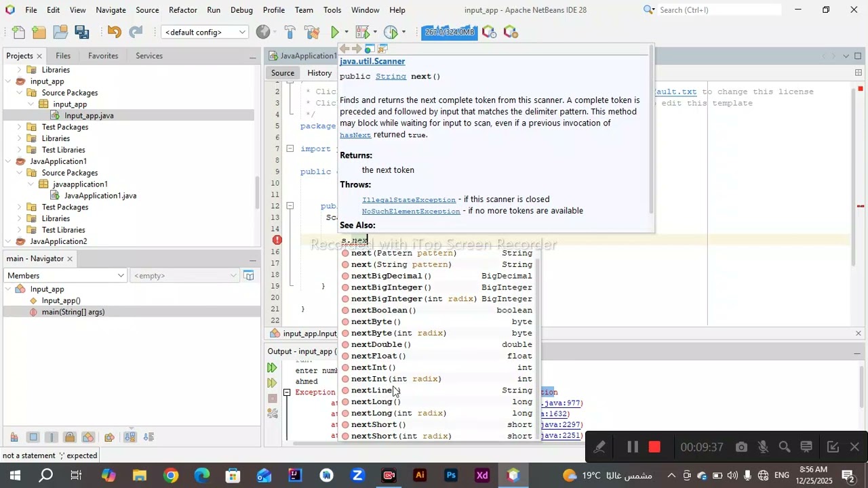Switch editor to History view
Screen dimensions: 868x488
[x=319, y=73]
